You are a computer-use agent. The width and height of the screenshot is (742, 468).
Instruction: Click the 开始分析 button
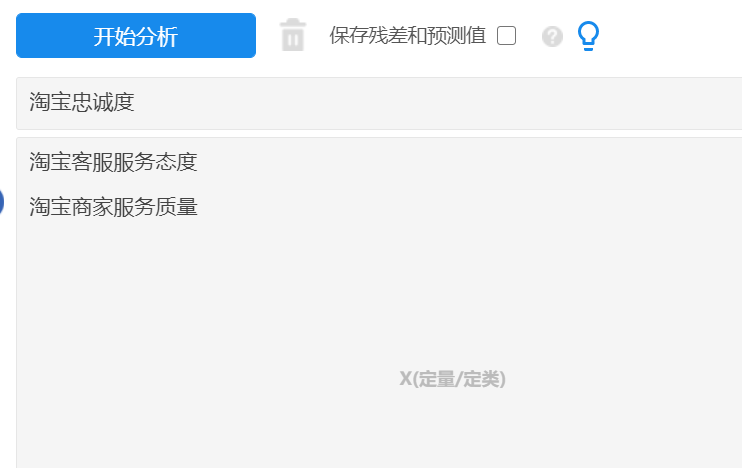[x=136, y=35]
